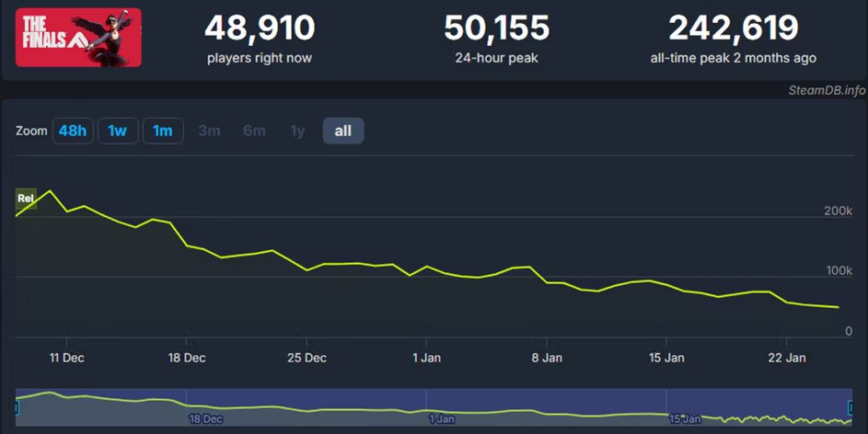Viewport: 868px width, 434px height.
Task: Click the 100k y-axis label
Action: point(839,270)
